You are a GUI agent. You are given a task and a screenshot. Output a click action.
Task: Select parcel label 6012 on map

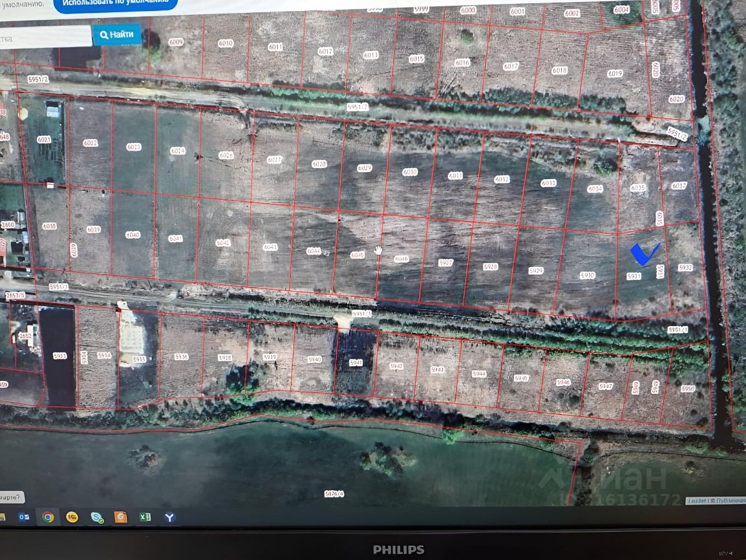[x=325, y=51]
